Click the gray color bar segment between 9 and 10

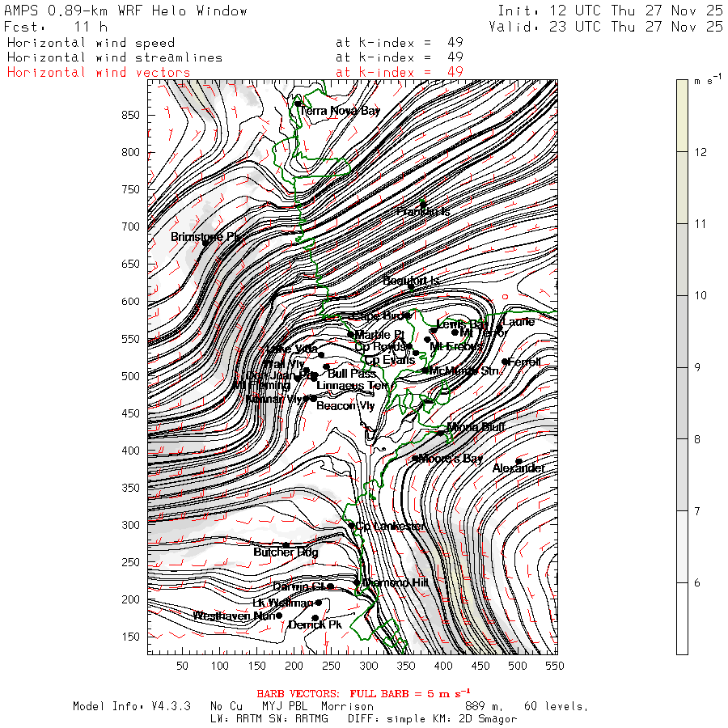pos(682,332)
